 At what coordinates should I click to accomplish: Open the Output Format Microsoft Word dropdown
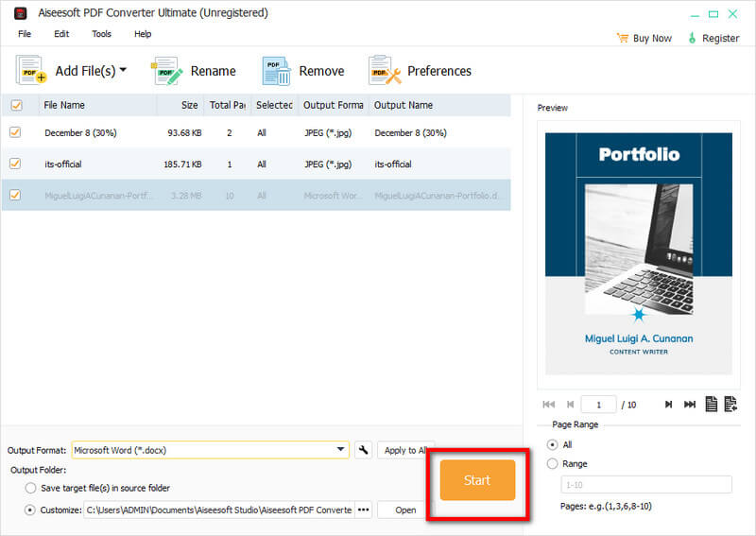click(210, 450)
